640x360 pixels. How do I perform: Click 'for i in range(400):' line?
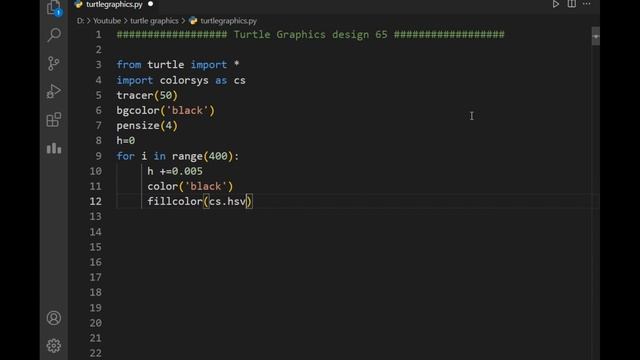[178, 156]
